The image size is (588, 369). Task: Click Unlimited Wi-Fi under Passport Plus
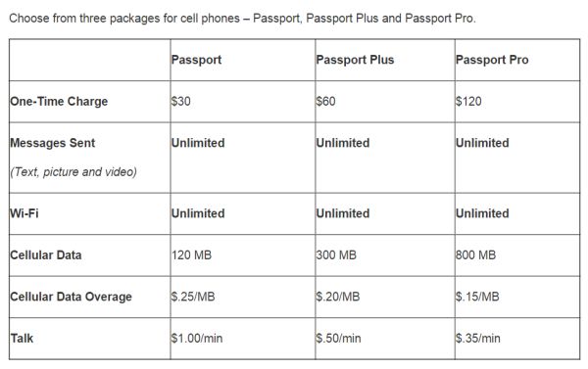(x=343, y=213)
